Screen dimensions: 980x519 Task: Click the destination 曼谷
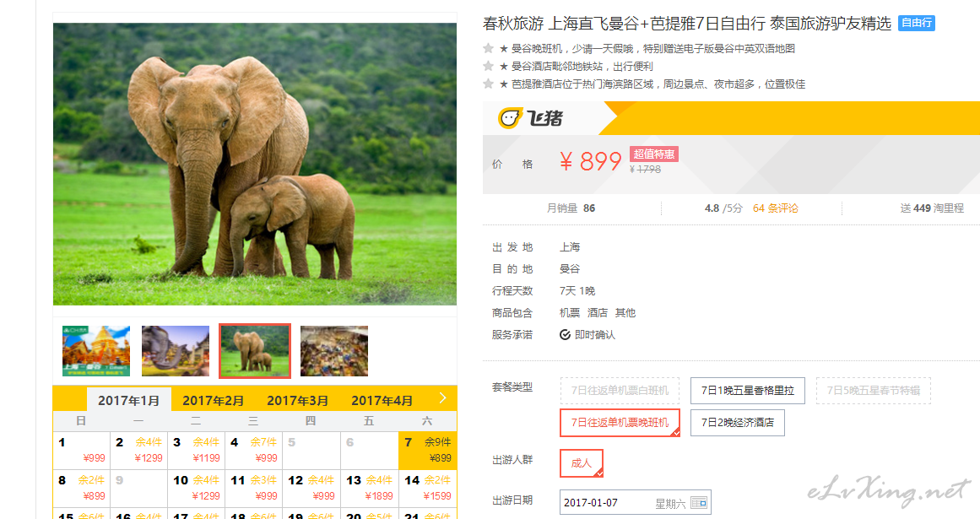570,269
